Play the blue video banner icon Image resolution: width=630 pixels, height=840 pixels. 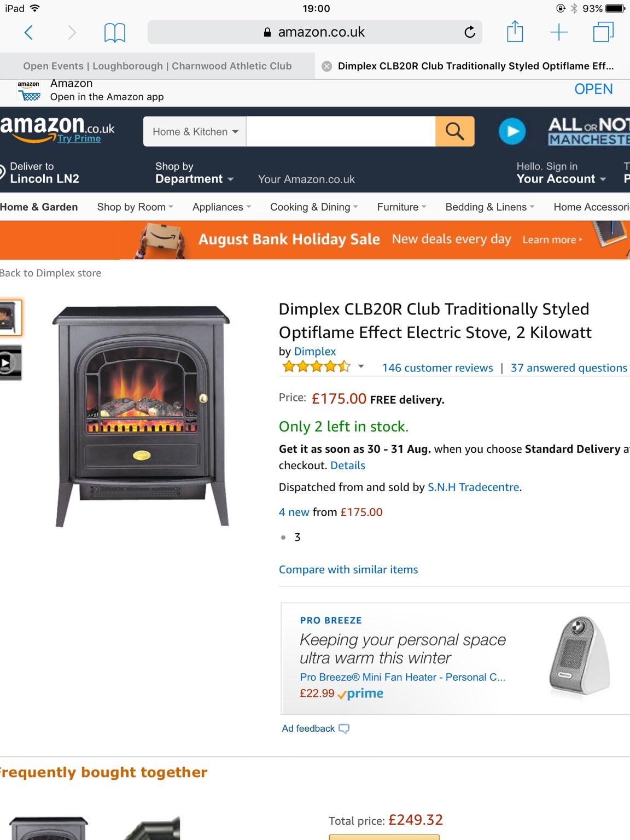pos(512,131)
